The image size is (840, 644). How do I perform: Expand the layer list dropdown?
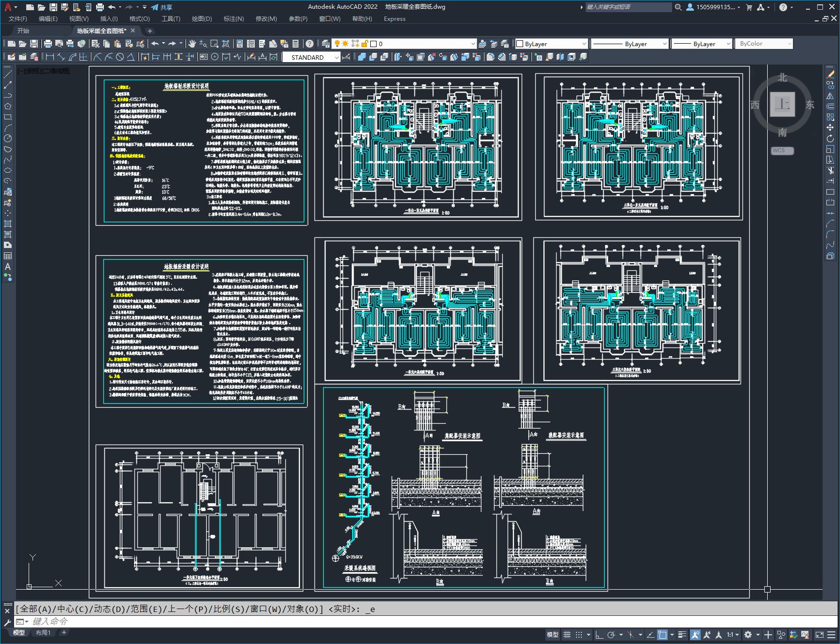coord(473,44)
